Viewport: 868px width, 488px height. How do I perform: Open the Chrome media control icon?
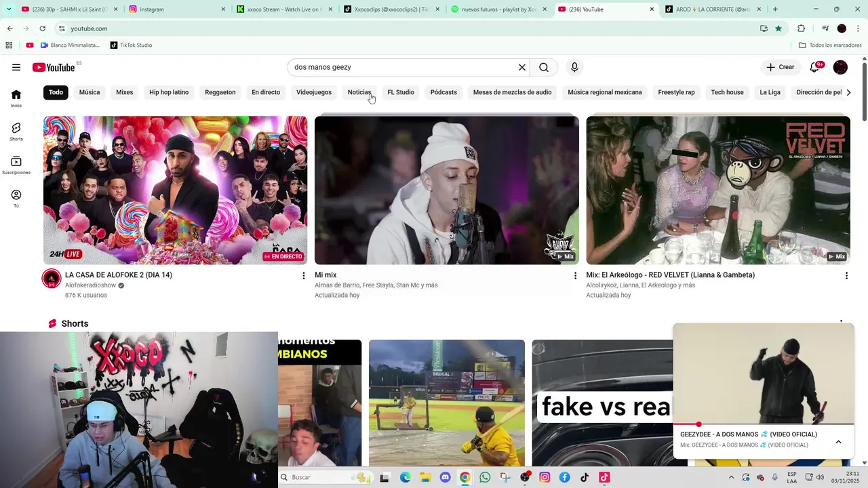coord(825,28)
